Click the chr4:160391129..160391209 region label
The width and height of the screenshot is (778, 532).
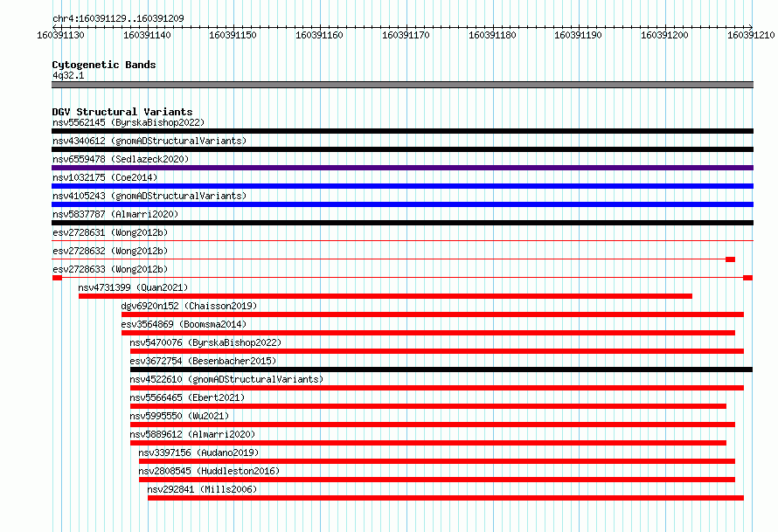point(118,18)
